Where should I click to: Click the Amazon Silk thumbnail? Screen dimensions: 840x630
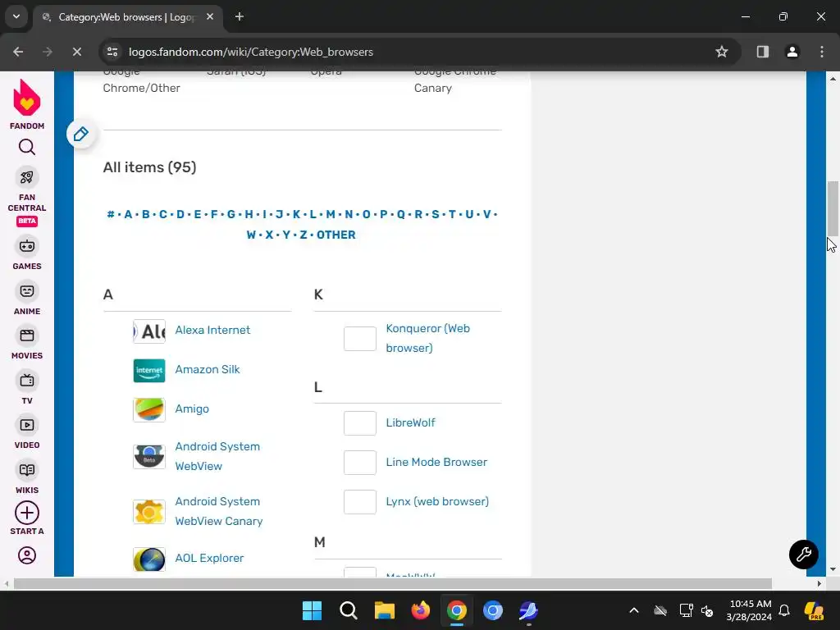149,371
